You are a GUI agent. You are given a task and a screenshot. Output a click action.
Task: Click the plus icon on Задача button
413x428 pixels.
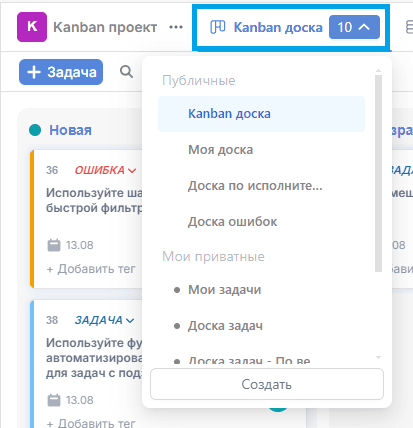click(34, 72)
